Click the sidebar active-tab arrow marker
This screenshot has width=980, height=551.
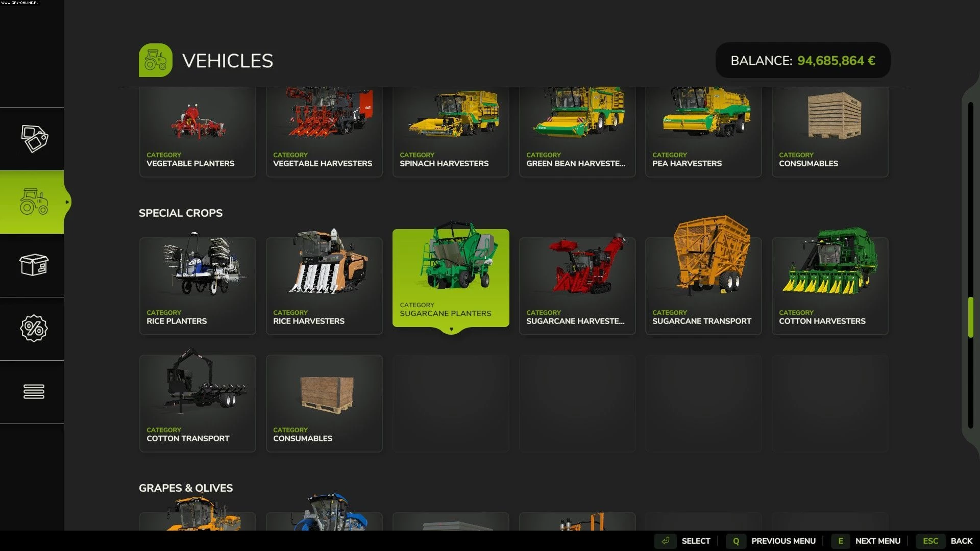(x=67, y=202)
